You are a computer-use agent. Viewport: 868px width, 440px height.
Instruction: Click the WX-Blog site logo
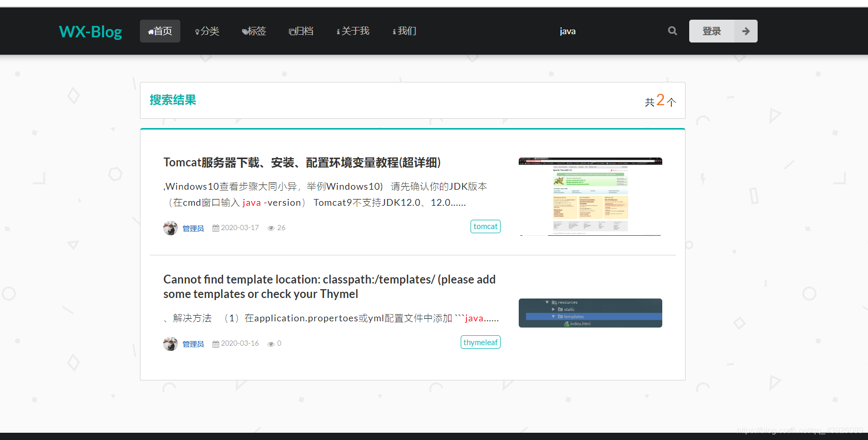point(91,32)
